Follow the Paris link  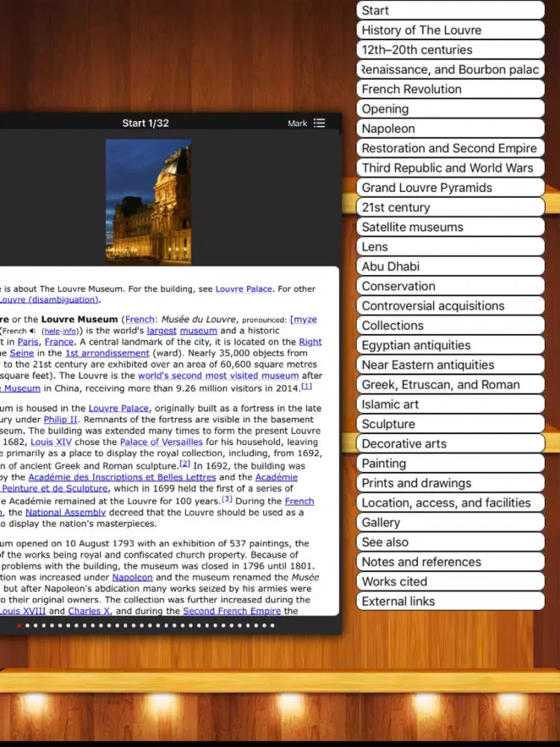[28, 341]
